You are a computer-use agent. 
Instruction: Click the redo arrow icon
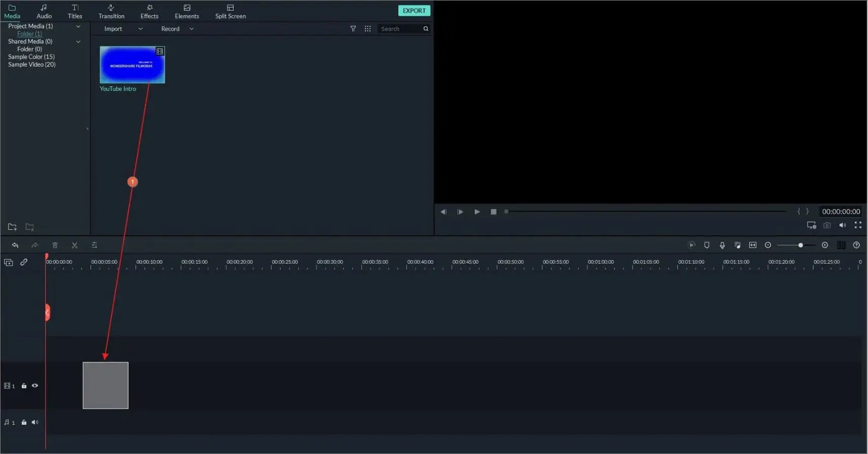[x=35, y=245]
